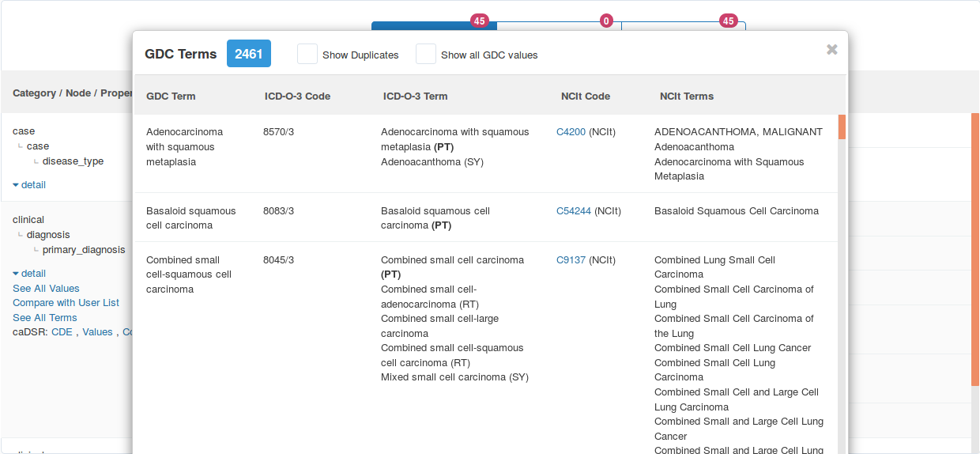Open Compare with User List

pos(66,303)
